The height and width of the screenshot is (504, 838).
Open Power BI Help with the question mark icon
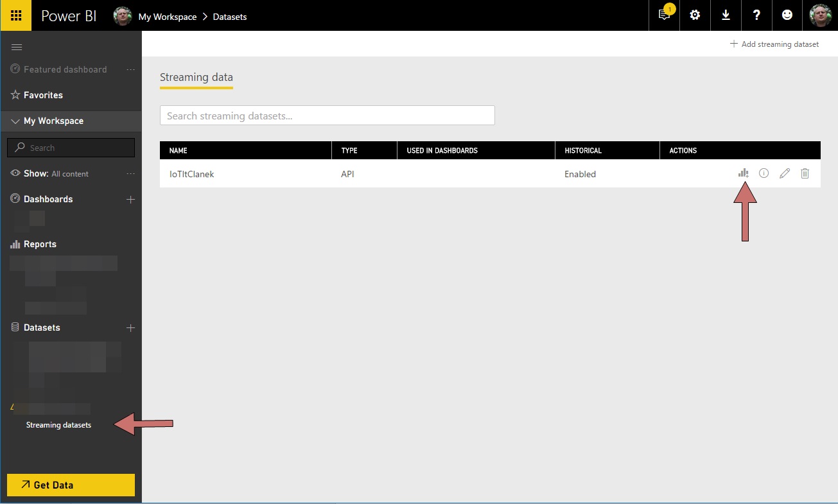(756, 15)
